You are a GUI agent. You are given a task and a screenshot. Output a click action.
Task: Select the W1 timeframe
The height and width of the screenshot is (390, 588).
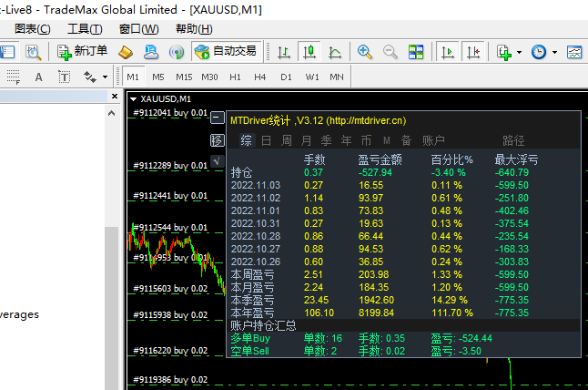[x=312, y=77]
